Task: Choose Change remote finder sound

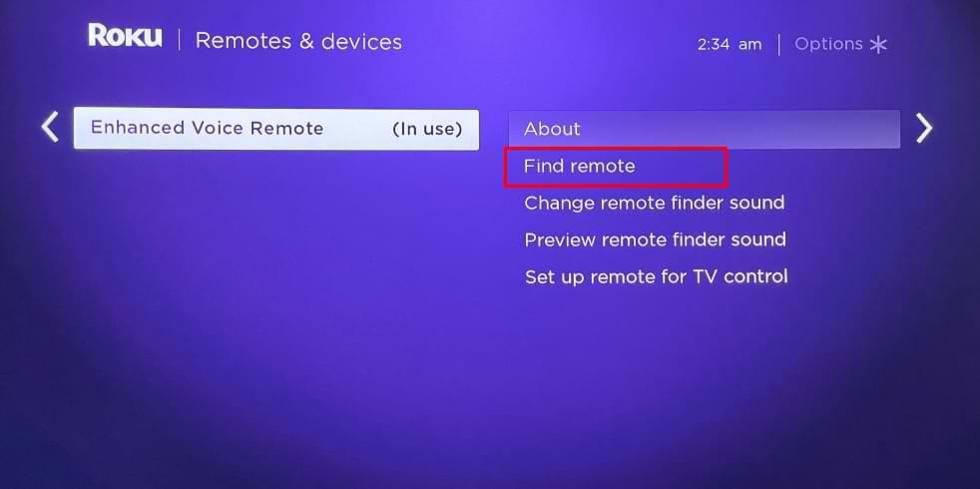Action: (x=655, y=203)
